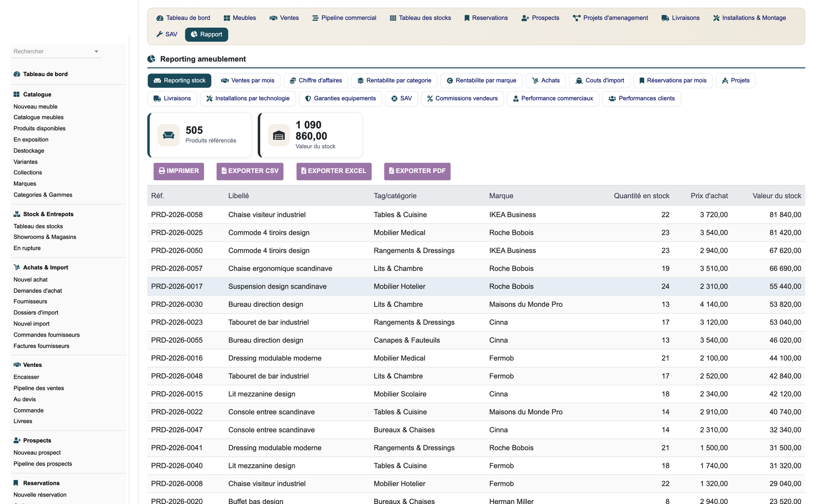Open Factures fournisseurs in sidebar

coord(41,346)
